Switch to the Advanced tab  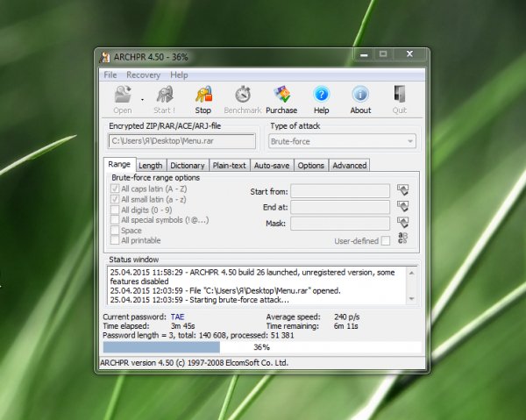coord(350,166)
